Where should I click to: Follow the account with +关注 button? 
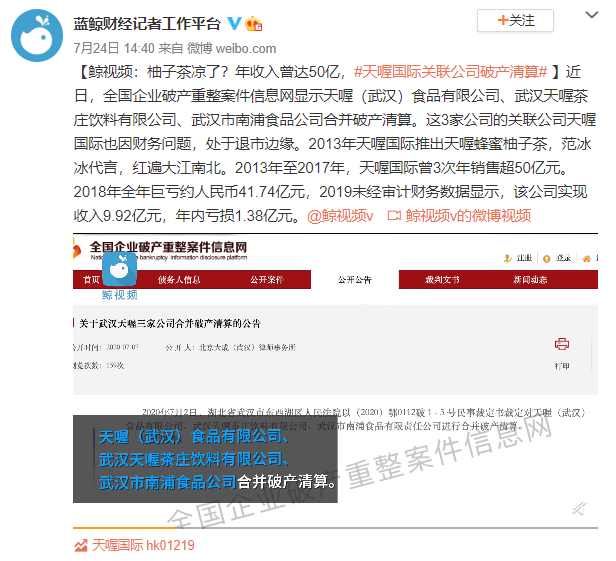[x=515, y=20]
